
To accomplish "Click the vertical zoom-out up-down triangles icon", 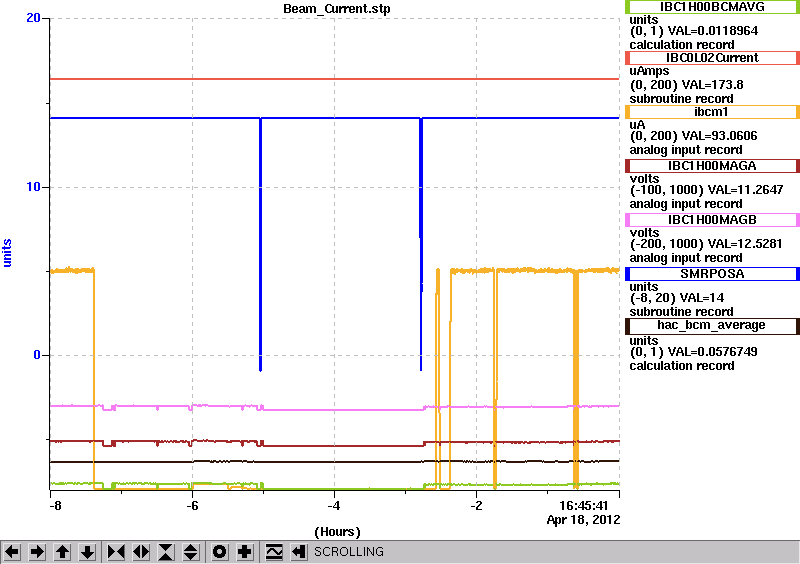I will click(x=191, y=552).
